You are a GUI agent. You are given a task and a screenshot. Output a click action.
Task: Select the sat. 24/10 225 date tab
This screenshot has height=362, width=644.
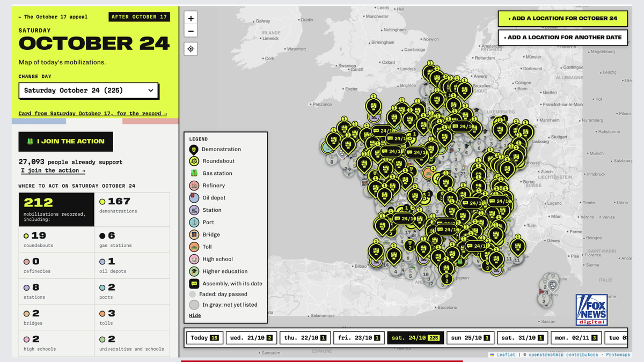click(415, 338)
